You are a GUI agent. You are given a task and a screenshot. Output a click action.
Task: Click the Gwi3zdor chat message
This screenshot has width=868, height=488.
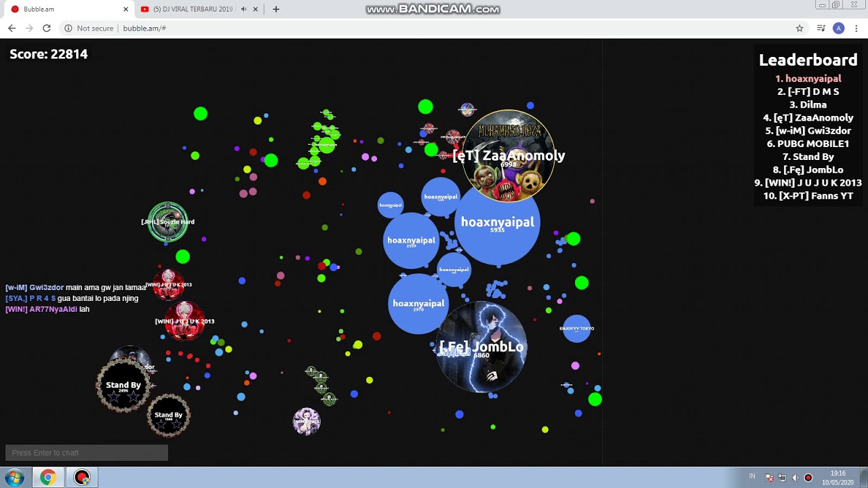click(76, 287)
